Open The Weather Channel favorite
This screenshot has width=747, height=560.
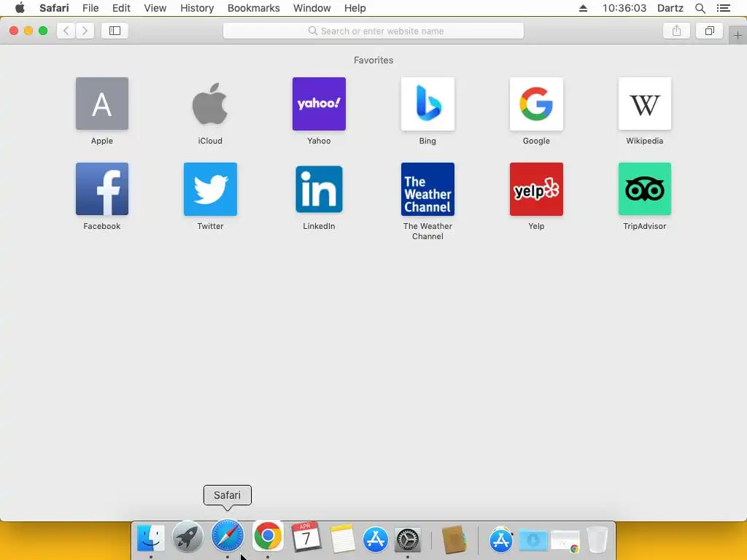pyautogui.click(x=427, y=189)
